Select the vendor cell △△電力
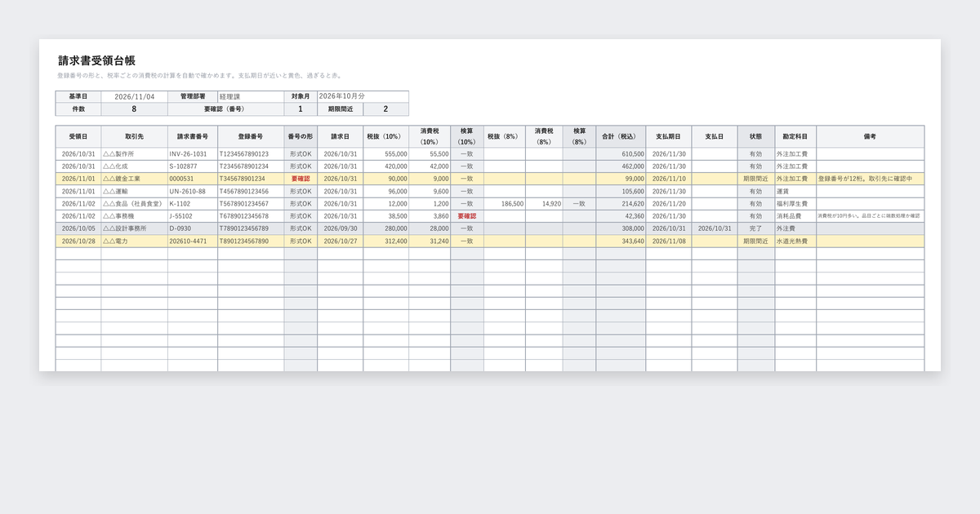The height and width of the screenshot is (514, 980). 135,241
